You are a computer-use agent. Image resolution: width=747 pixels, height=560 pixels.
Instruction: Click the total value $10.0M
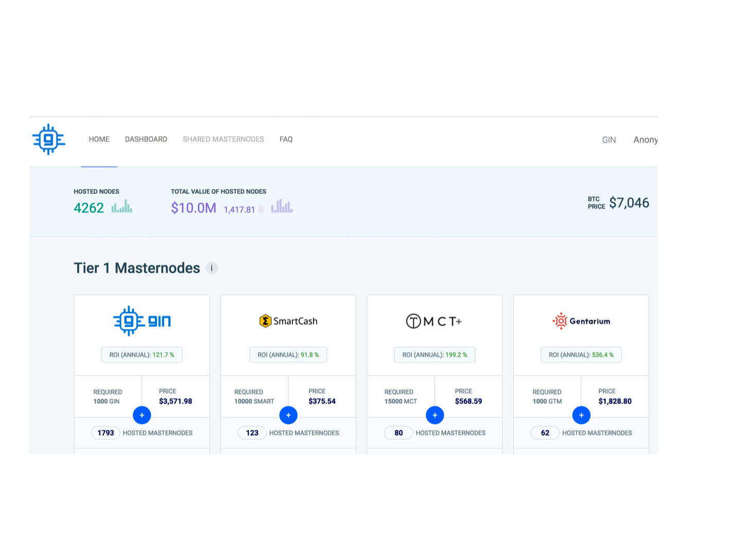(x=194, y=208)
